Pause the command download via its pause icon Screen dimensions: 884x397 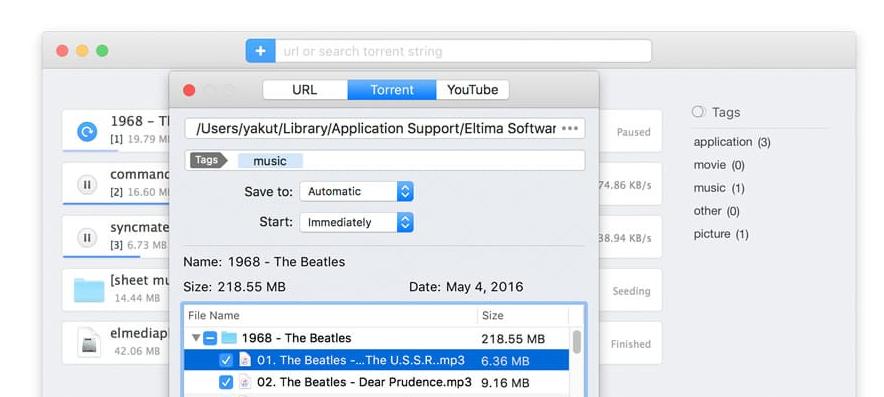[x=87, y=184]
